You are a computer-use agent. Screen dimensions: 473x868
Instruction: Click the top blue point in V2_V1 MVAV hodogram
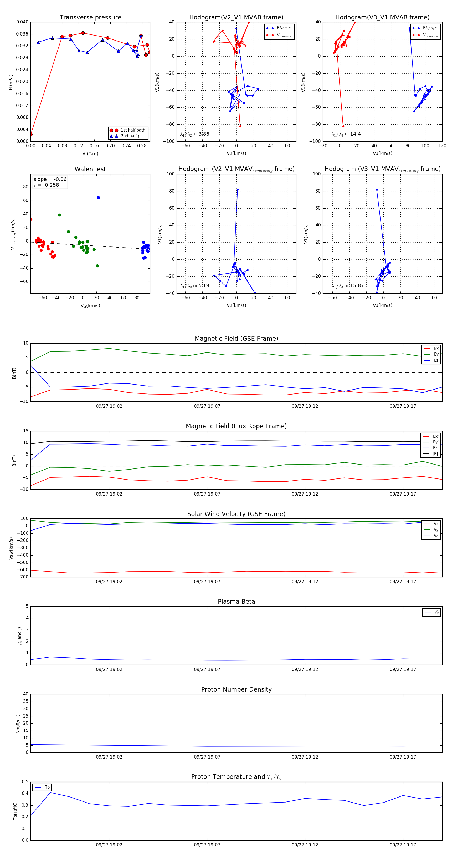click(x=237, y=190)
